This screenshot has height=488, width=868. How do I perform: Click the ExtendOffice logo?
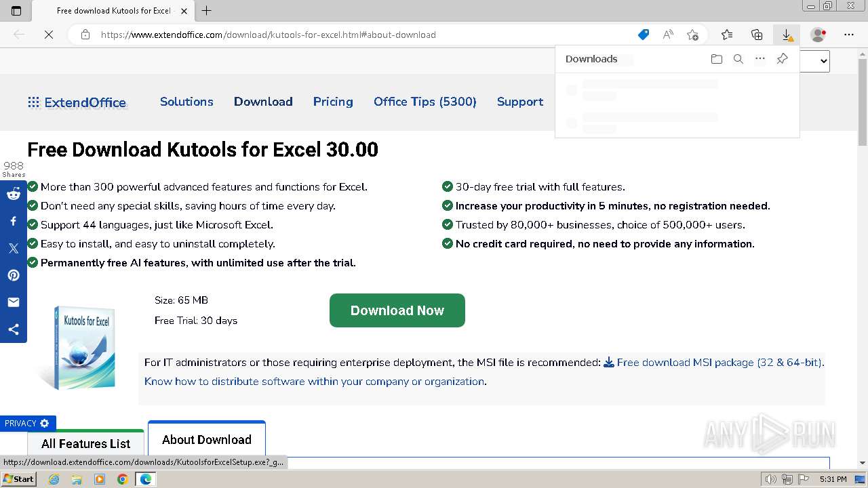[x=77, y=102]
